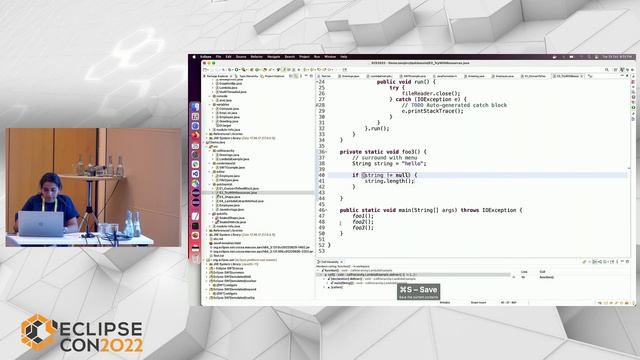Collapse the foo3 method at line 36
This screenshot has width=640, height=360.
pos(326,152)
